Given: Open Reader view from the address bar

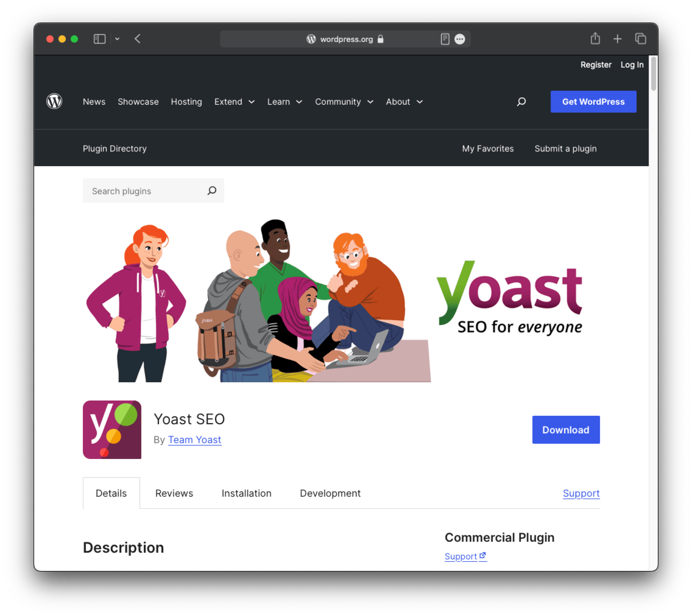Looking at the screenshot, I should 445,39.
